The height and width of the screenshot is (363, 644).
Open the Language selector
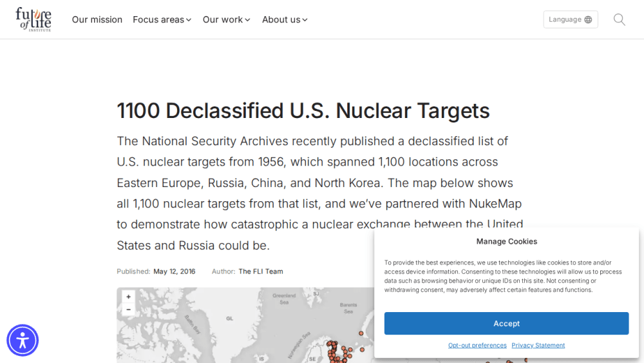[x=571, y=19]
